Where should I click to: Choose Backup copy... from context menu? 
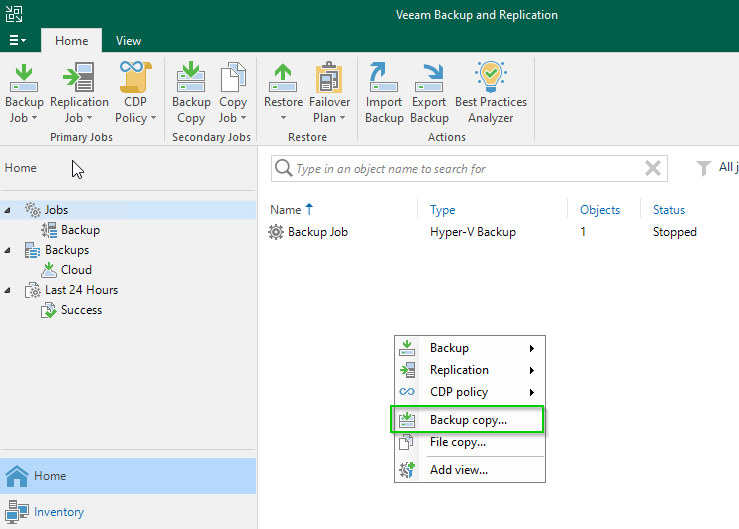(x=467, y=420)
